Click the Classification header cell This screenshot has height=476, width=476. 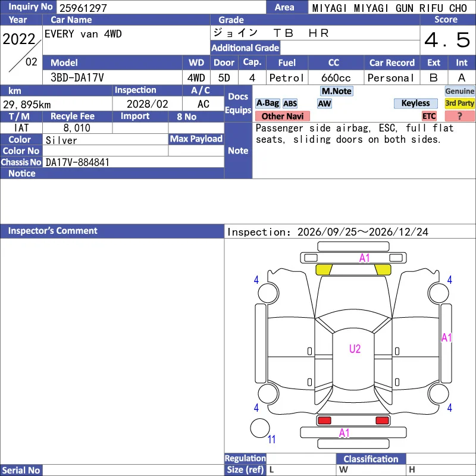coord(371,459)
